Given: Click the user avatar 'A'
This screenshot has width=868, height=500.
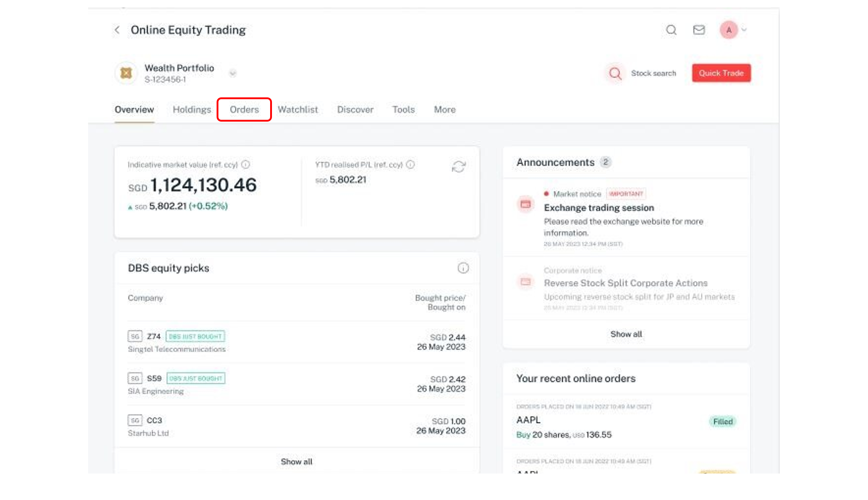Looking at the screenshot, I should pyautogui.click(x=729, y=30).
